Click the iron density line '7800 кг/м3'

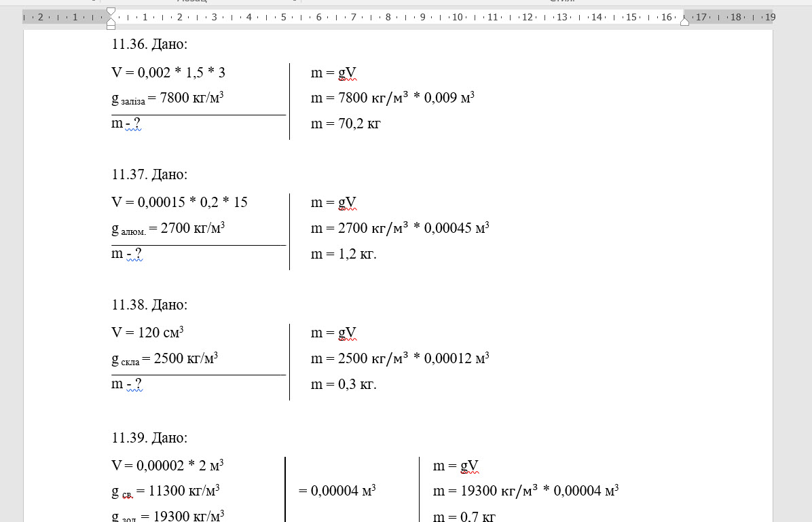click(x=167, y=98)
